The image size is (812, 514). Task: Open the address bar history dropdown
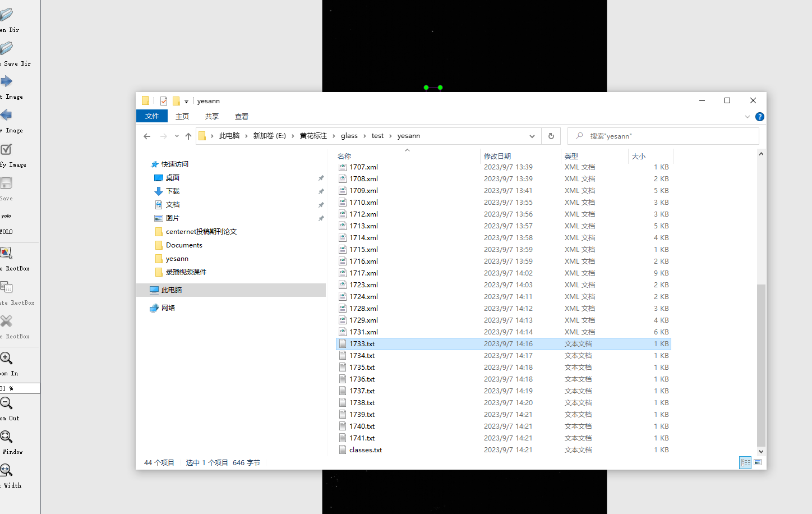tap(532, 136)
